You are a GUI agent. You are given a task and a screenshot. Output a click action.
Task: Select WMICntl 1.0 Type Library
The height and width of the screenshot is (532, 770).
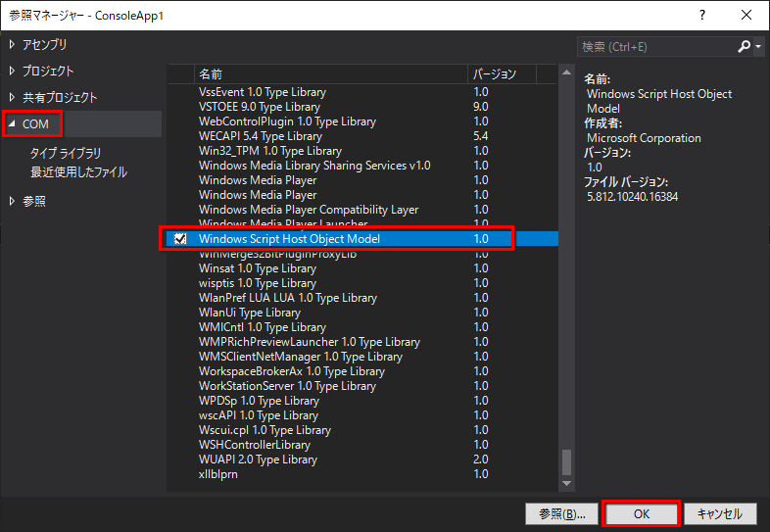tap(361, 327)
